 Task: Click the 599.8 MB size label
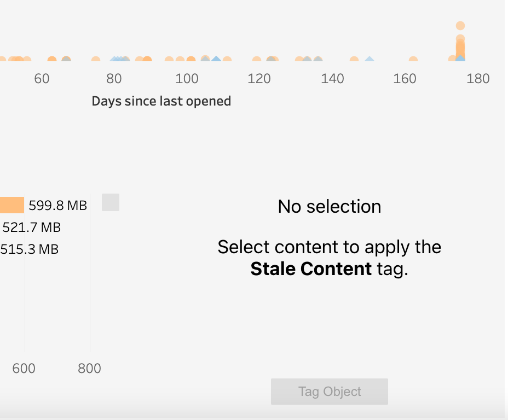(57, 205)
